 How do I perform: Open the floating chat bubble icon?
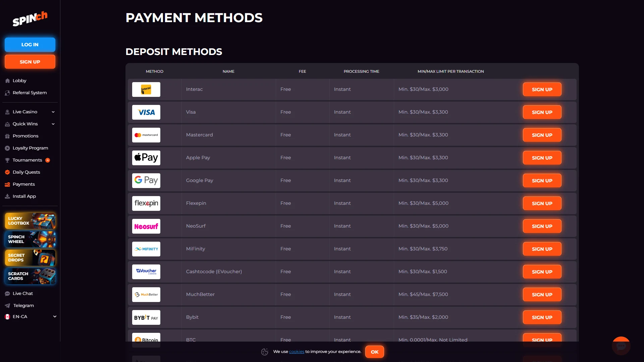[621, 346]
